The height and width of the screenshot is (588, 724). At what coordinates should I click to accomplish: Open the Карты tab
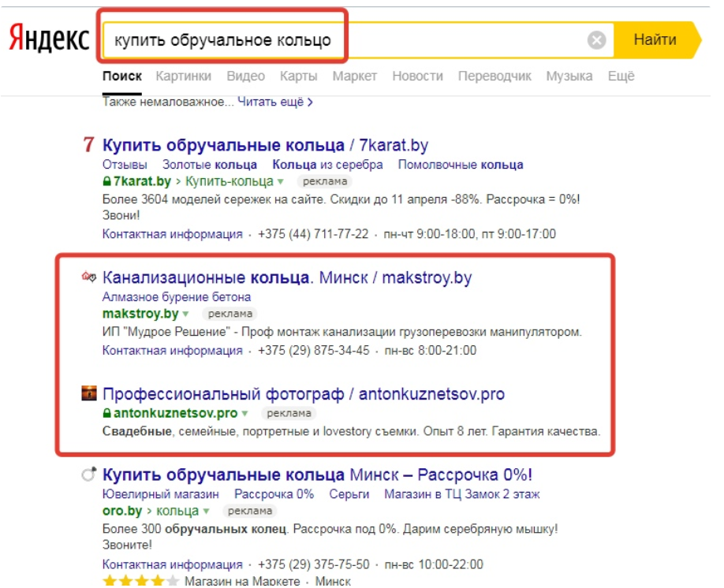tap(299, 76)
